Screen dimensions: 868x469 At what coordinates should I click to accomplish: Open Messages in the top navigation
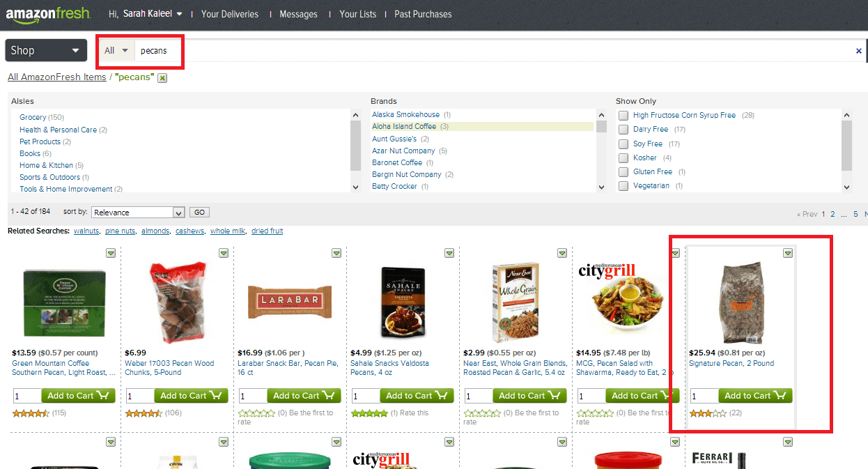298,14
